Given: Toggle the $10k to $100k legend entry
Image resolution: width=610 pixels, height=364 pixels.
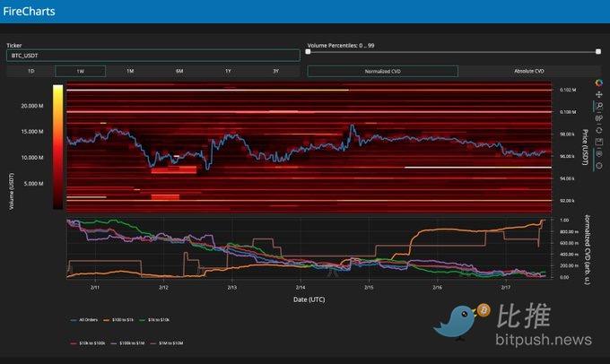Looking at the screenshot, I should click(90, 343).
